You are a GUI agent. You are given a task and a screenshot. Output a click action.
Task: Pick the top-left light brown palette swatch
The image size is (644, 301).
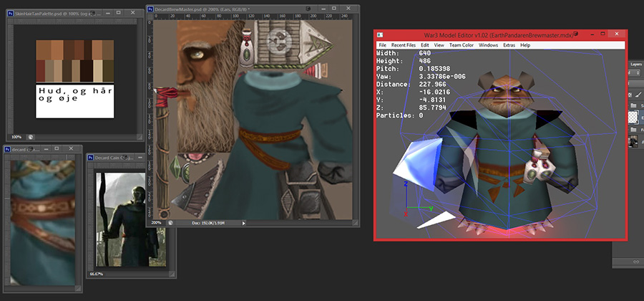[43, 50]
